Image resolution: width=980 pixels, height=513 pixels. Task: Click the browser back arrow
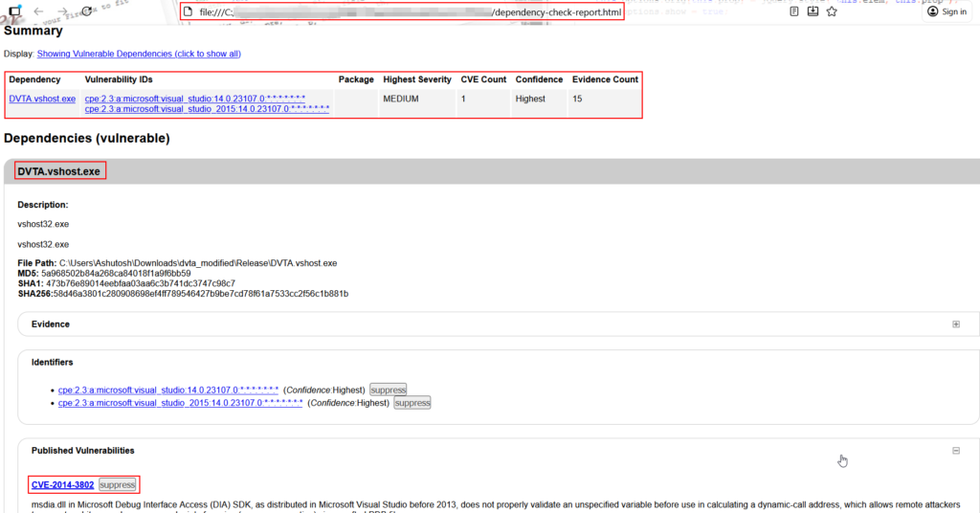tap(38, 11)
